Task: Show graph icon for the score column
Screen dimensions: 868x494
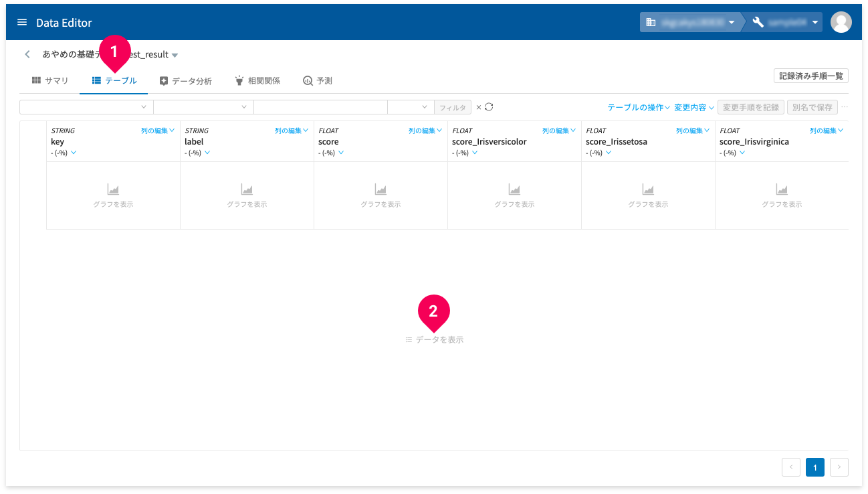Action: coord(381,190)
